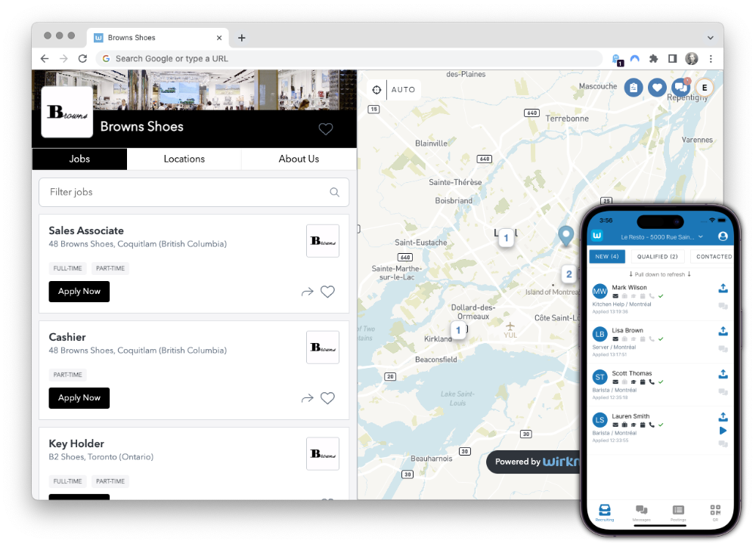This screenshot has width=756, height=550.
Task: Toggle favorite heart for Browns Shoes company
Action: click(x=326, y=129)
